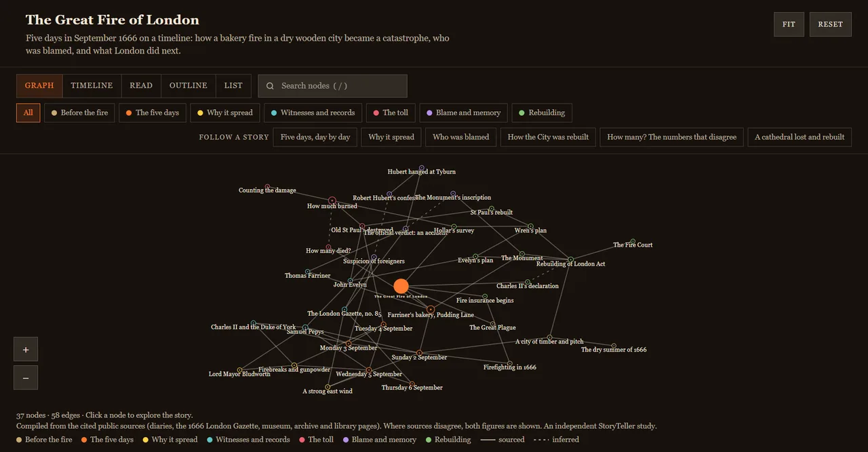Open the Thomas Farriner node
This screenshot has width=868, height=452.
(x=307, y=272)
